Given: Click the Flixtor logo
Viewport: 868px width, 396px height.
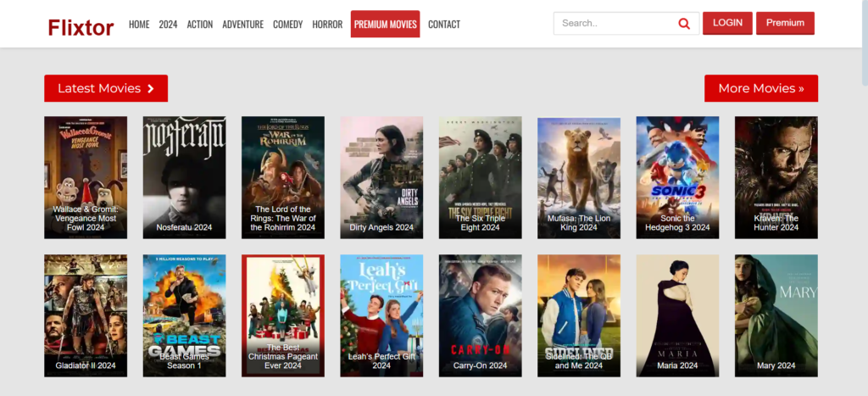Looking at the screenshot, I should coord(81,27).
